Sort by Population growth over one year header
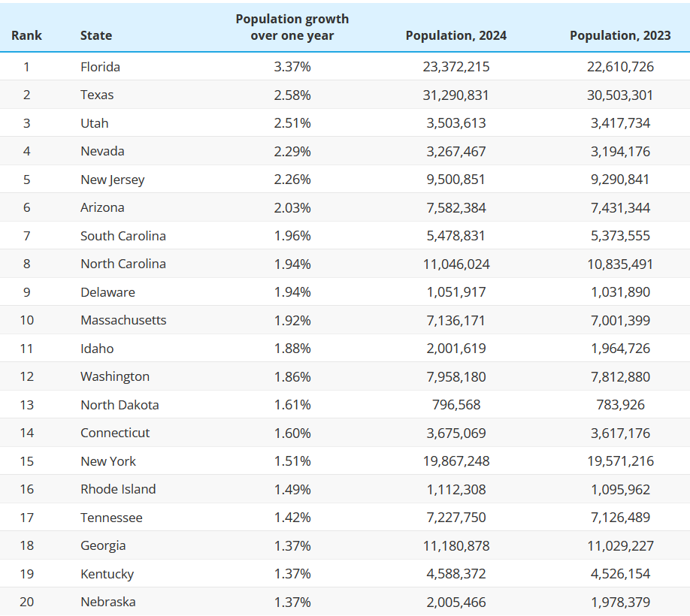This screenshot has height=616, width=690. pyautogui.click(x=292, y=27)
